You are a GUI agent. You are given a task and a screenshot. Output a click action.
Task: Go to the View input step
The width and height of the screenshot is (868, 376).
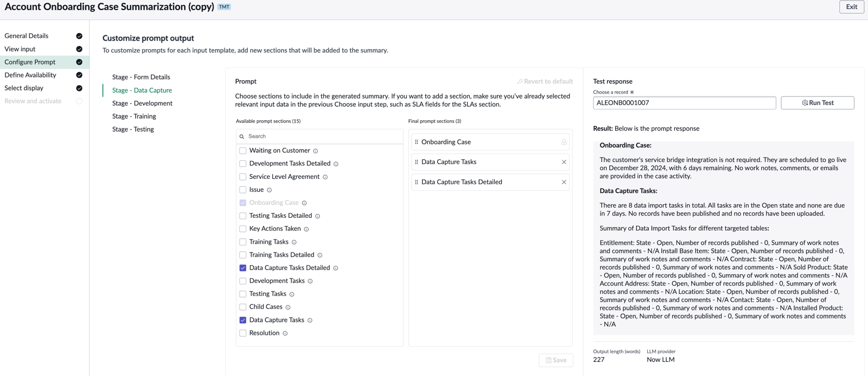coord(20,49)
